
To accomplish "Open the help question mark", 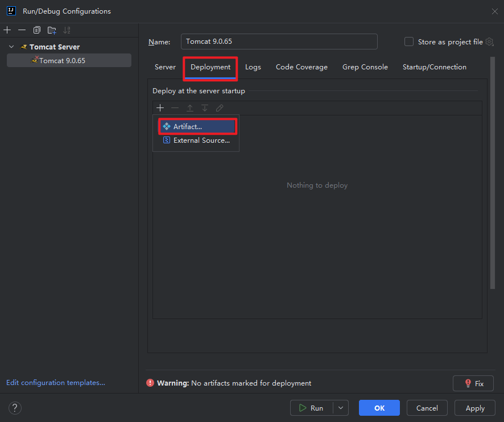I will [x=15, y=408].
